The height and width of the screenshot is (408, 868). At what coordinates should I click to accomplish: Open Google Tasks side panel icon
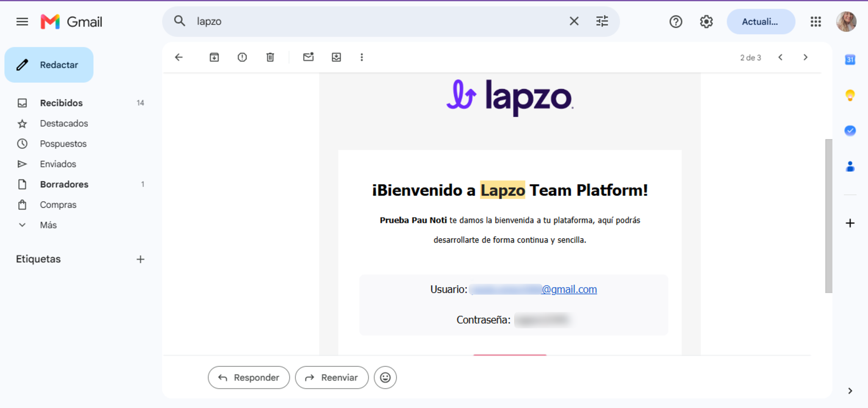850,130
